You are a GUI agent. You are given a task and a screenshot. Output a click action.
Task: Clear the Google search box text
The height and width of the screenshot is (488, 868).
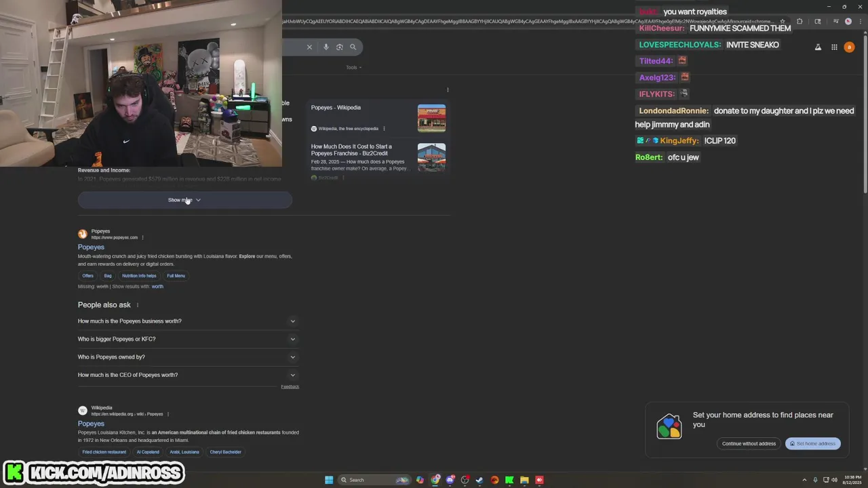tap(309, 47)
